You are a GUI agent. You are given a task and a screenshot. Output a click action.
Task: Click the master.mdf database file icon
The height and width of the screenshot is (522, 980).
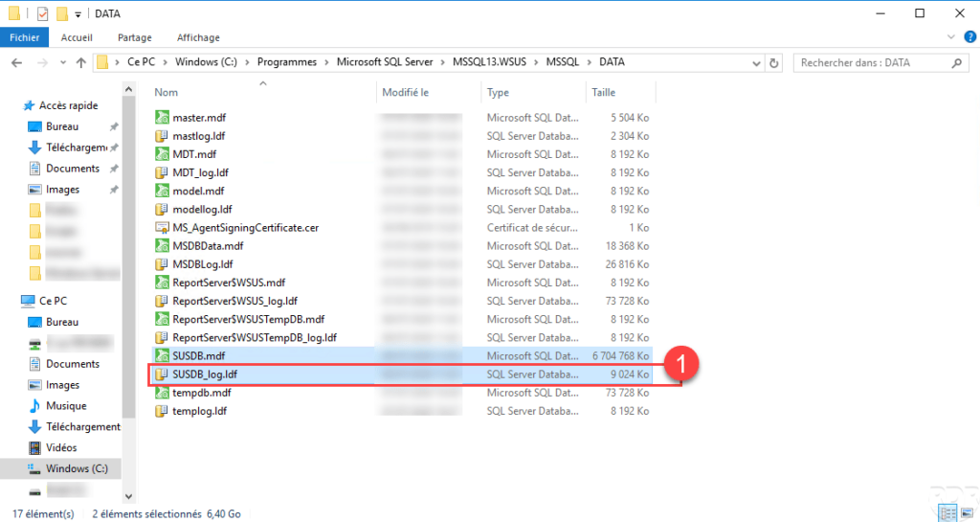(x=162, y=118)
